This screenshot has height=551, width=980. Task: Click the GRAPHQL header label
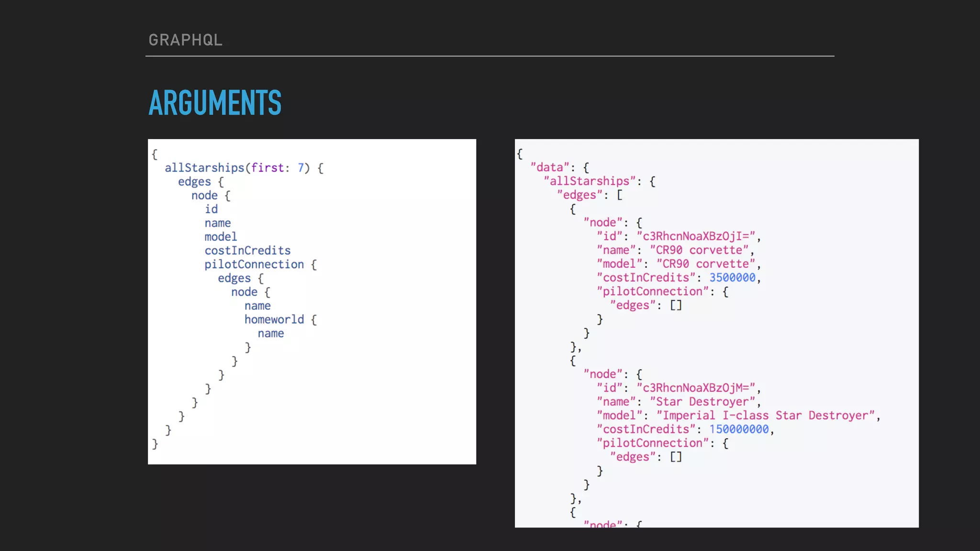click(x=186, y=40)
